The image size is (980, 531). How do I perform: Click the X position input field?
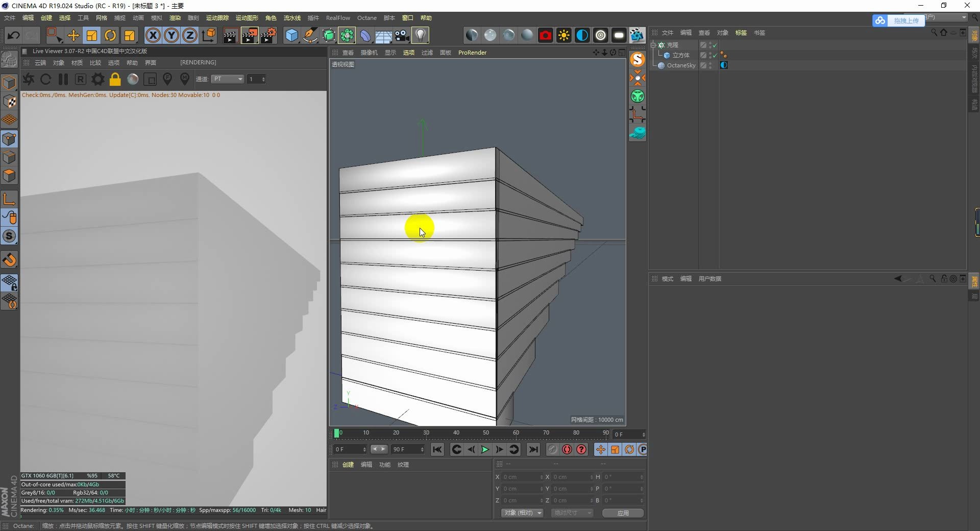(x=521, y=476)
